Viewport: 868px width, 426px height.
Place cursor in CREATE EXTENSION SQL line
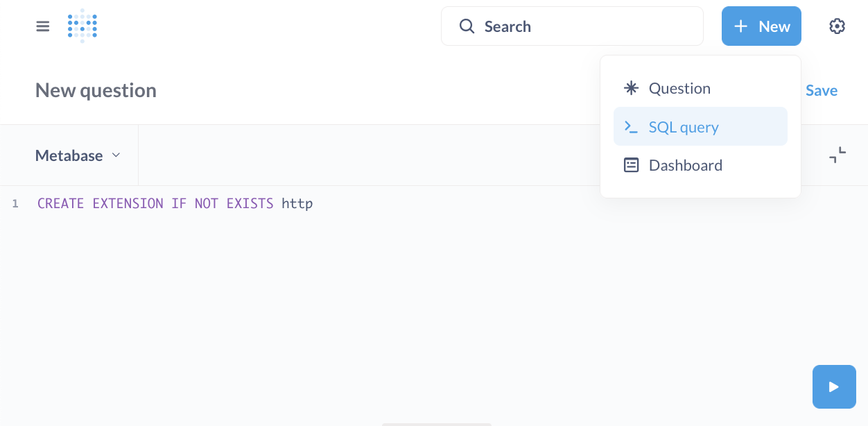(x=175, y=203)
